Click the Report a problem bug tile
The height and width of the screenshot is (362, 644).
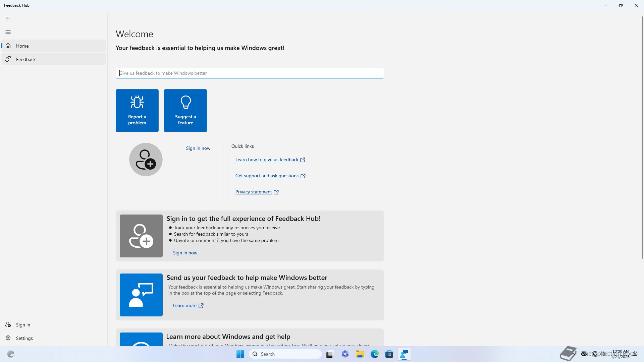[x=137, y=110]
